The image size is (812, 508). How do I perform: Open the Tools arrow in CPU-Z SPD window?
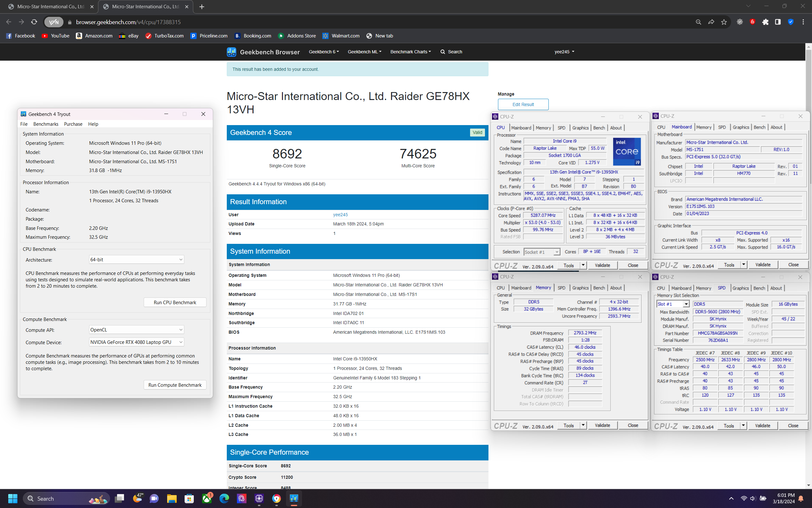pos(743,425)
